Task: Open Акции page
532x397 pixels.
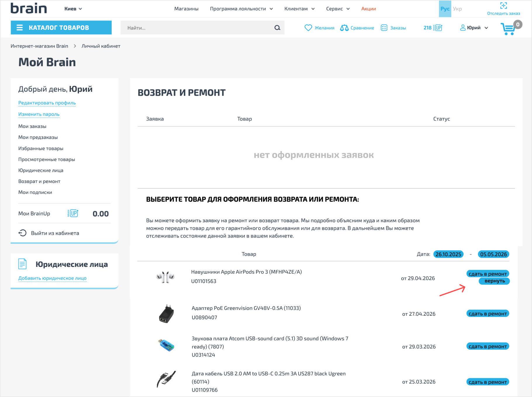Action: click(x=368, y=9)
